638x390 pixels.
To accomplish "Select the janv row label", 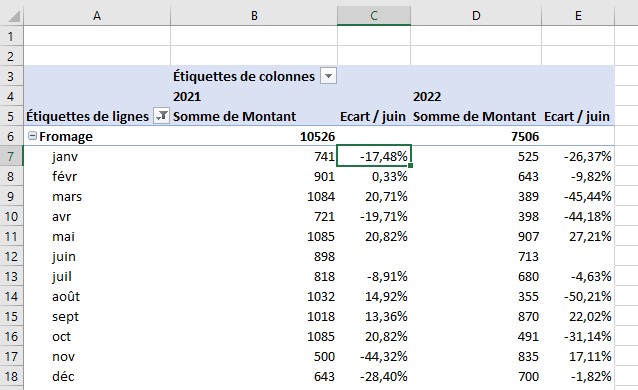I will (97, 156).
